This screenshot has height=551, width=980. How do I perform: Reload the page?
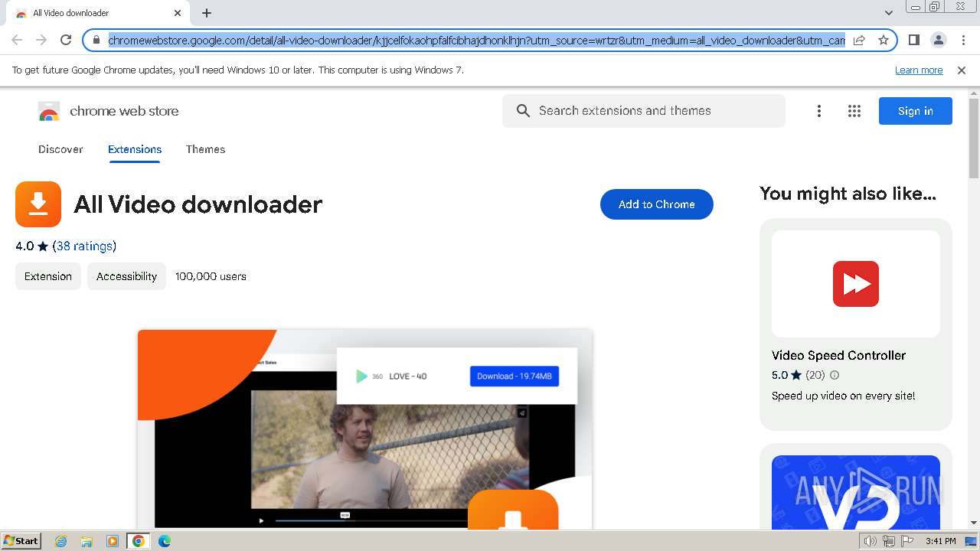point(66,40)
